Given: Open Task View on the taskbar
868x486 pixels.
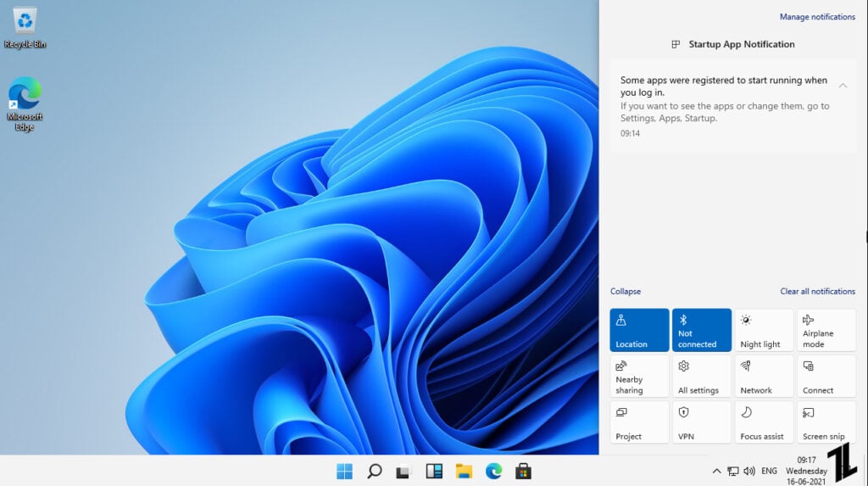Looking at the screenshot, I should point(403,472).
